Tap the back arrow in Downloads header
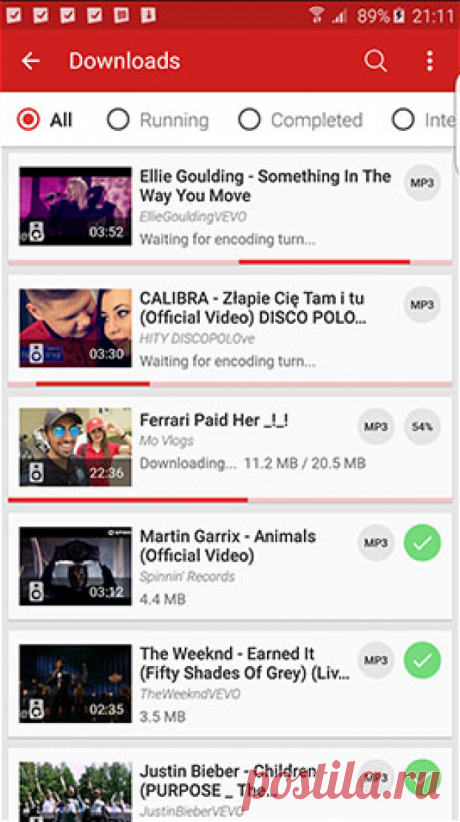Viewport: 460px width, 822px height. (x=30, y=61)
